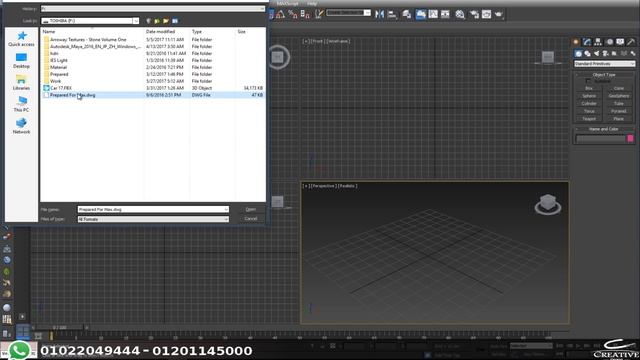640x360 pixels.
Task: Click the Sphere primitive button
Action: (589, 96)
